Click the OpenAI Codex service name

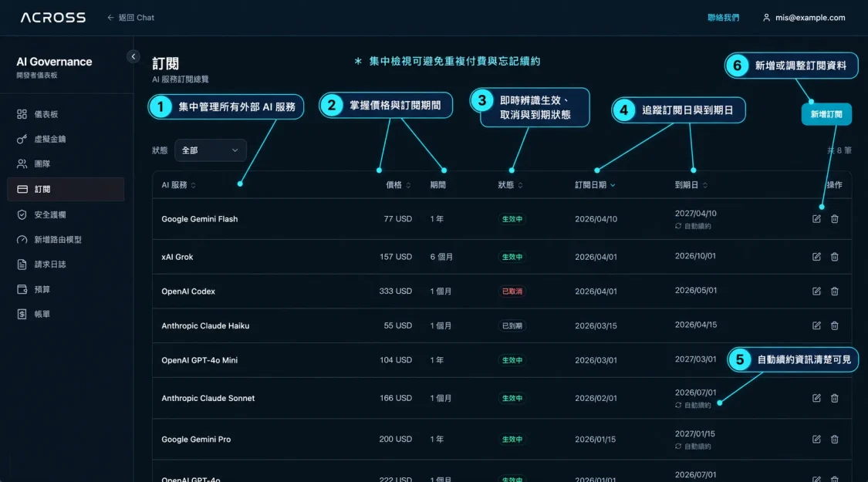(188, 291)
